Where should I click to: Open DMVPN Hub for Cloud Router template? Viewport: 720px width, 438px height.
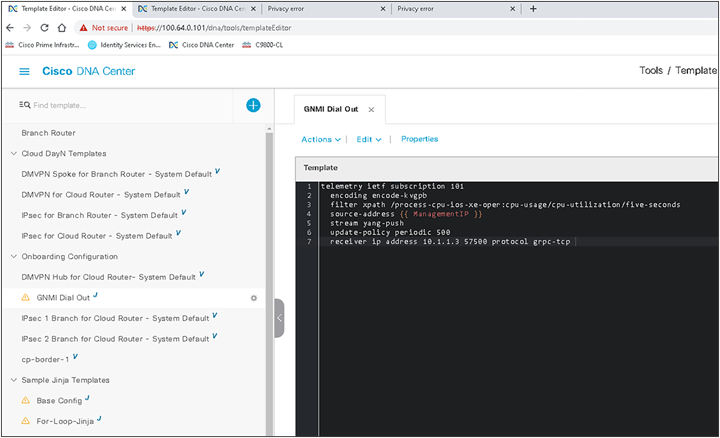[x=108, y=277]
